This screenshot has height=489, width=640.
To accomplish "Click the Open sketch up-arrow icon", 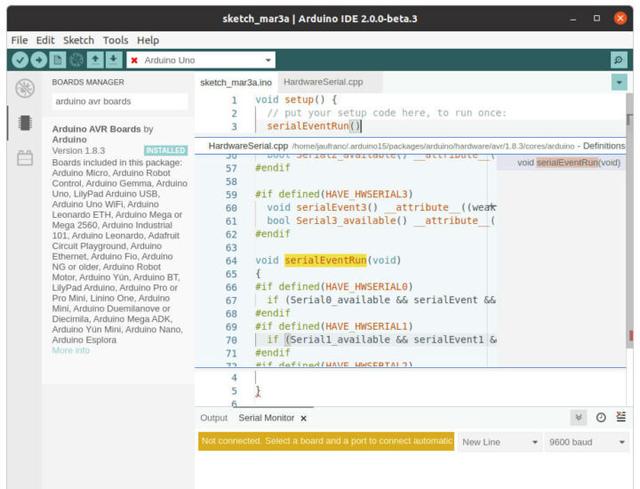I will (95, 60).
